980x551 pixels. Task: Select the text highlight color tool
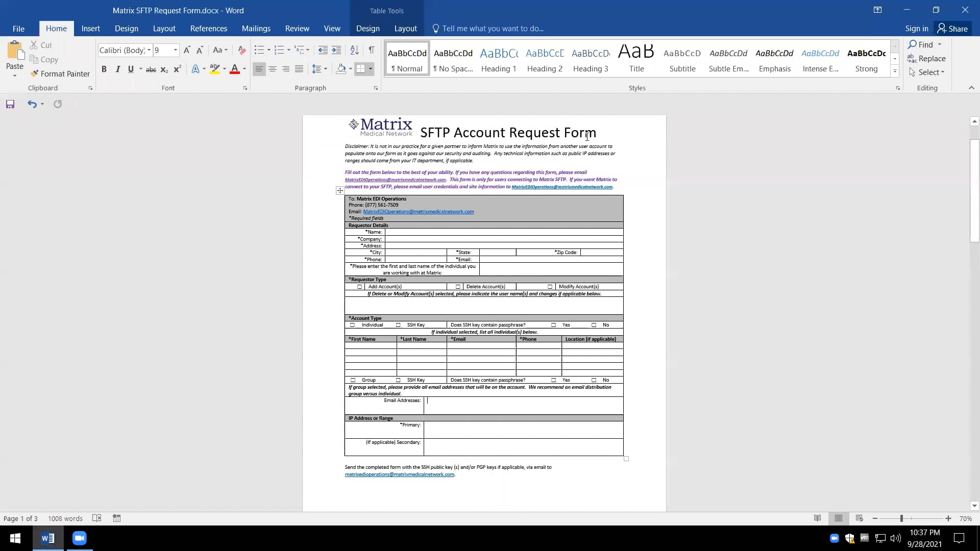214,69
